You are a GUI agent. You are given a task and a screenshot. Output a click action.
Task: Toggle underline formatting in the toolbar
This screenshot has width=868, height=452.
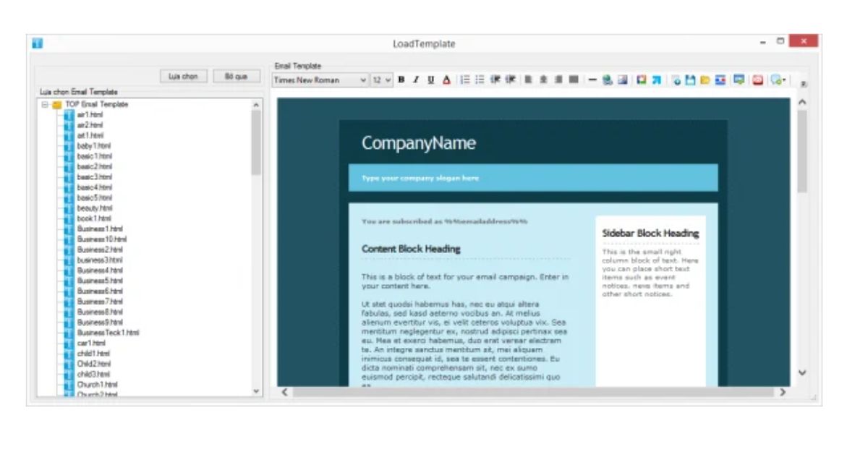[430, 80]
